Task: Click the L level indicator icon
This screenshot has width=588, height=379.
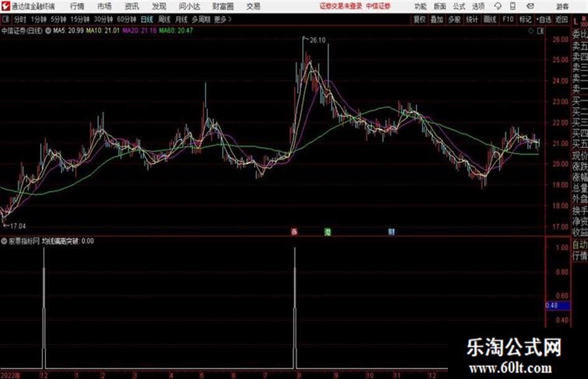Action: [576, 22]
